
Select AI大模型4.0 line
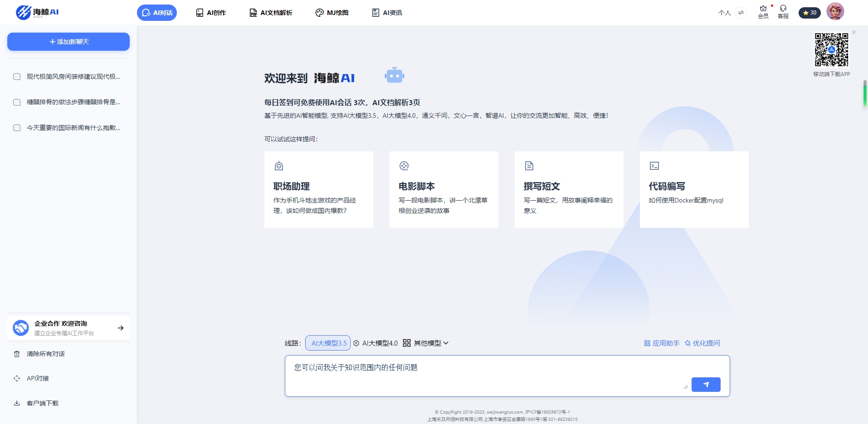[x=375, y=343]
